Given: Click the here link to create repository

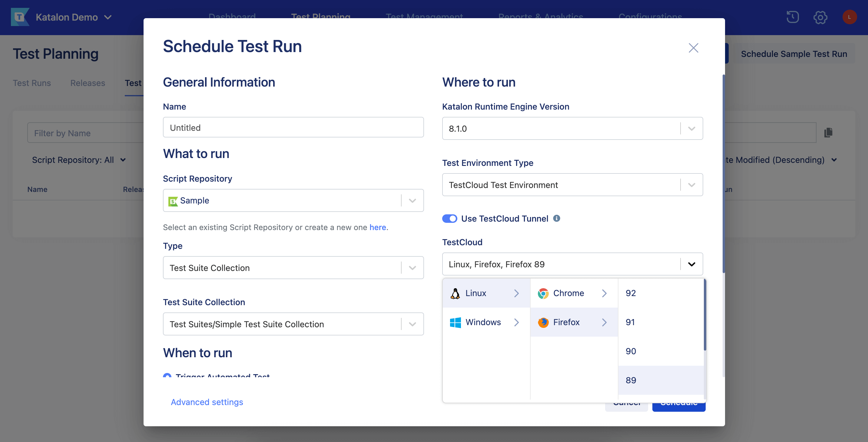Looking at the screenshot, I should point(377,227).
